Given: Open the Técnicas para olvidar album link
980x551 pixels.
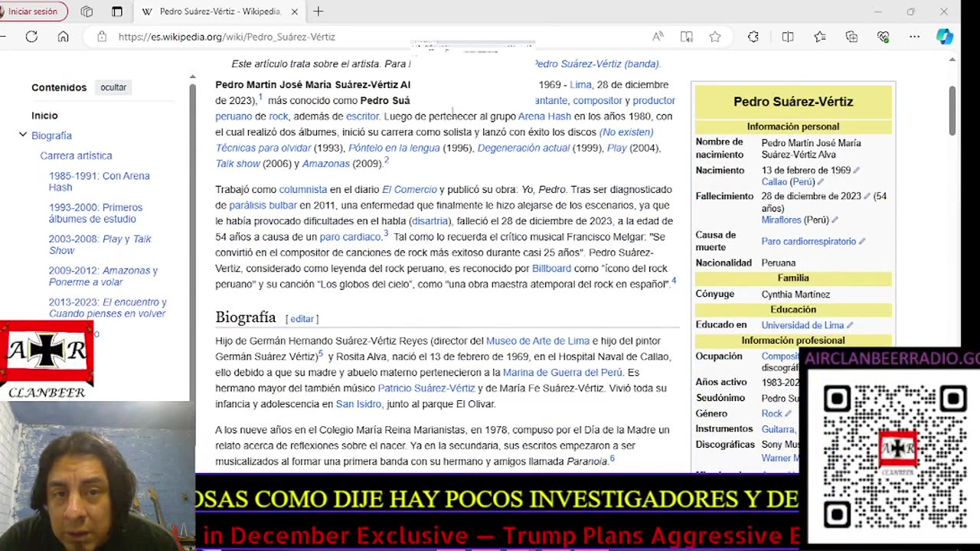Looking at the screenshot, I should tap(263, 148).
